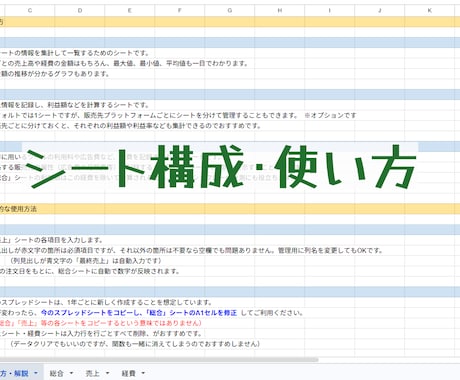Switch to the 総合 sheet tab
460x380 pixels.
[x=56, y=373]
